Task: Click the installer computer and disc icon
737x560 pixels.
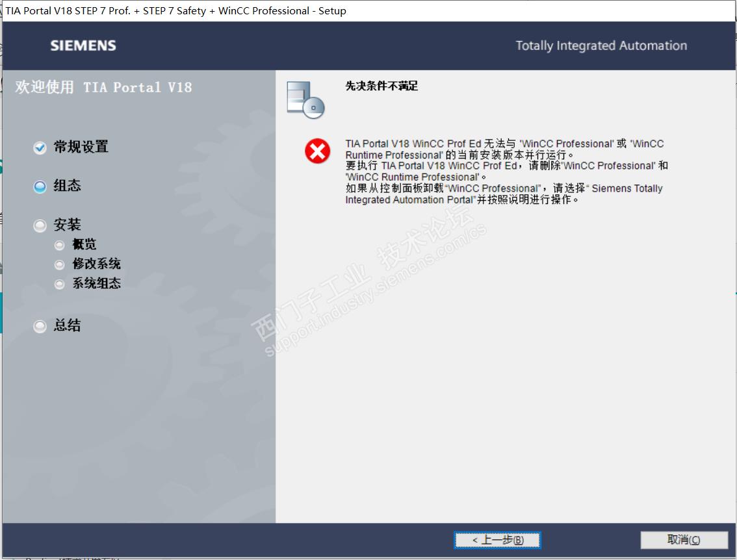Action: click(305, 100)
